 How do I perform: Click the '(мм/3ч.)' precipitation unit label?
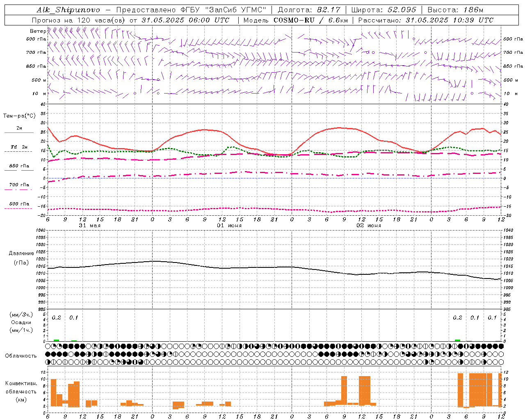(21, 315)
